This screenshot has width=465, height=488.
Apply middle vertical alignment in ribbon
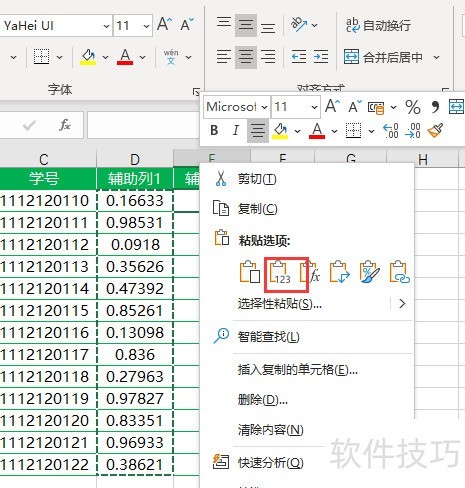click(x=246, y=25)
